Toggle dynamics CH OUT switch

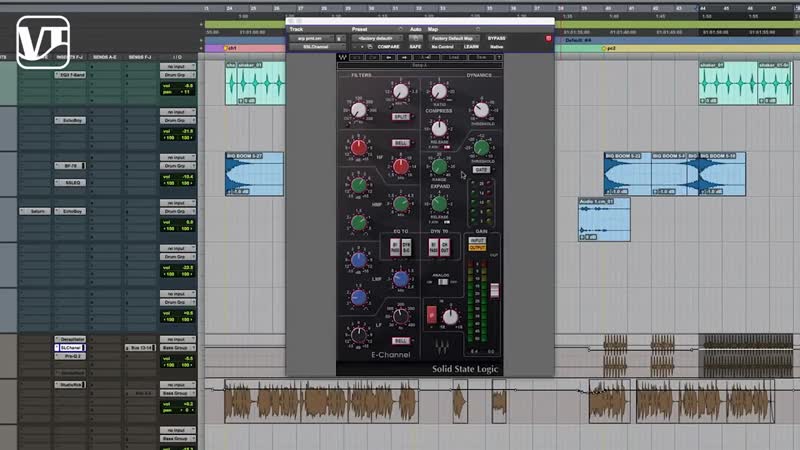click(445, 247)
